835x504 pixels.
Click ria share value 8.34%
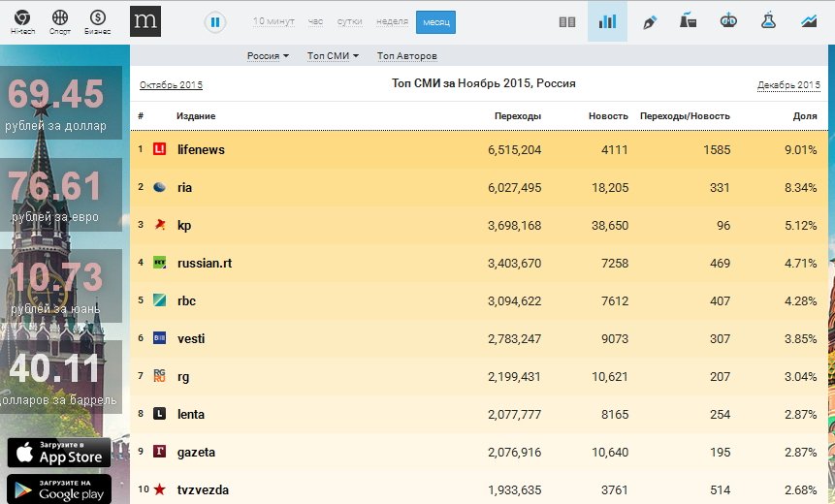pyautogui.click(x=800, y=187)
